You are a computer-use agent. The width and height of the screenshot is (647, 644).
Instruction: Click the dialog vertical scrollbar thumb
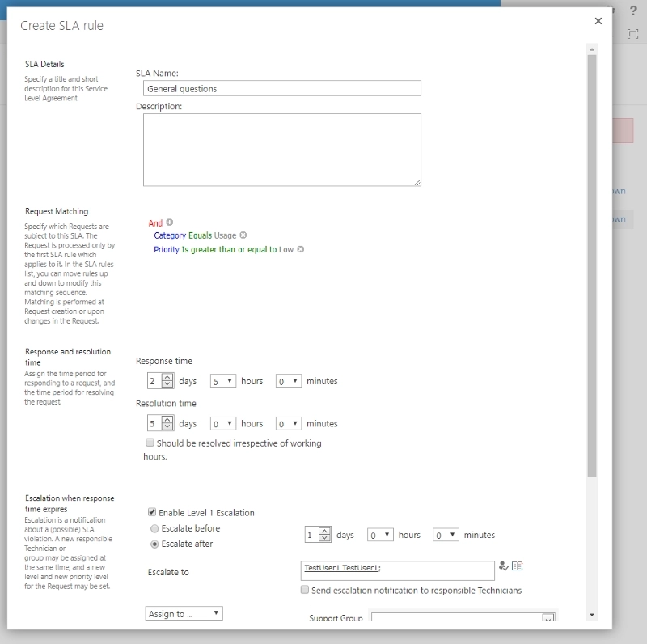[592, 265]
